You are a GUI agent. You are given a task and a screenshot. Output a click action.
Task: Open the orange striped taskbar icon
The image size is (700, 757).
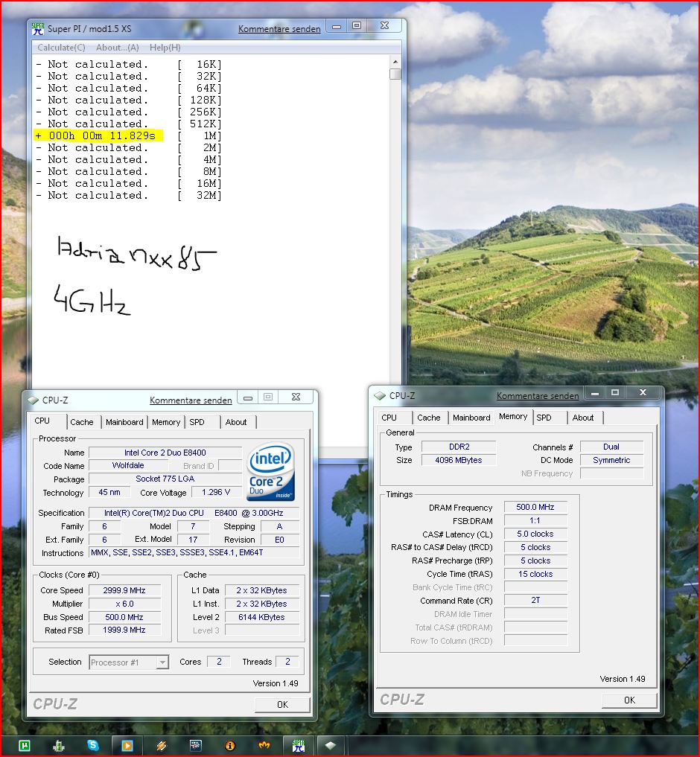click(162, 745)
